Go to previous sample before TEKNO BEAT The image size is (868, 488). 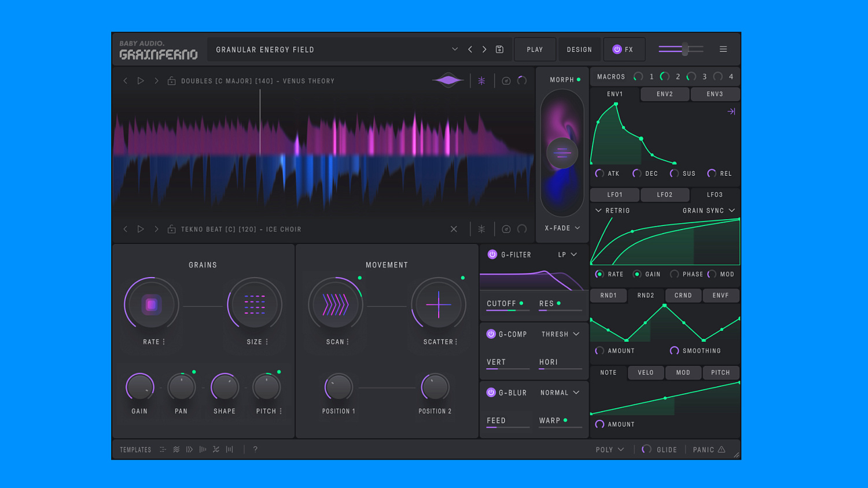coord(126,229)
